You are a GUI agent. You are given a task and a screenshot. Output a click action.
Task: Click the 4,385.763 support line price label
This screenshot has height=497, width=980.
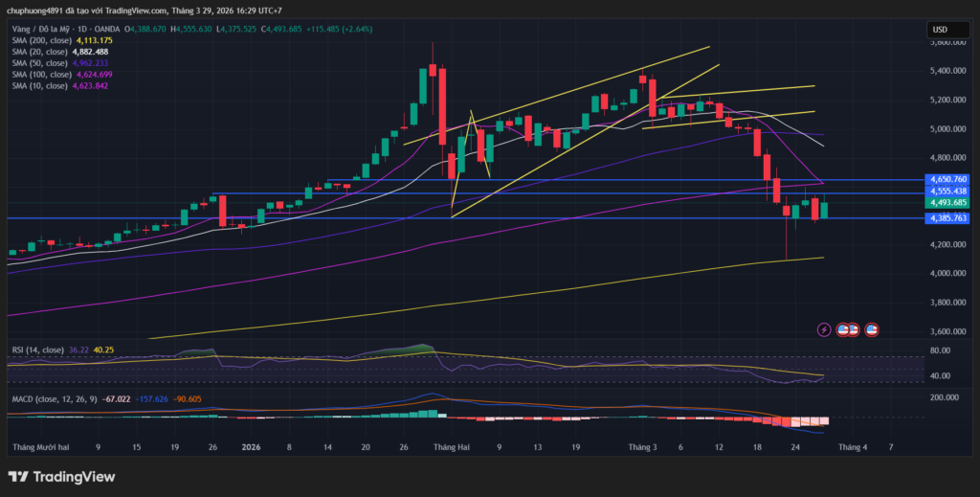click(x=947, y=218)
